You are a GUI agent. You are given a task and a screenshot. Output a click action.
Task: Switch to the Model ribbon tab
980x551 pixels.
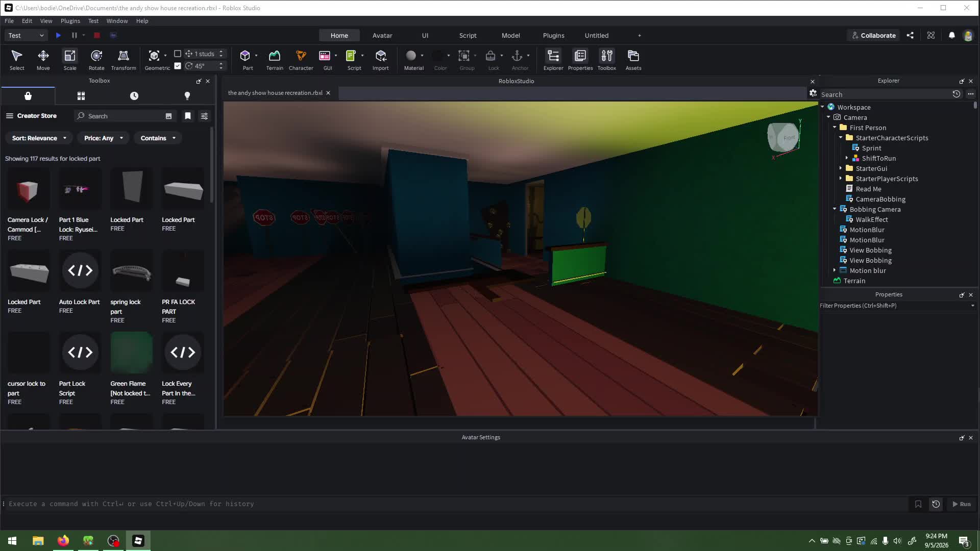pyautogui.click(x=511, y=35)
